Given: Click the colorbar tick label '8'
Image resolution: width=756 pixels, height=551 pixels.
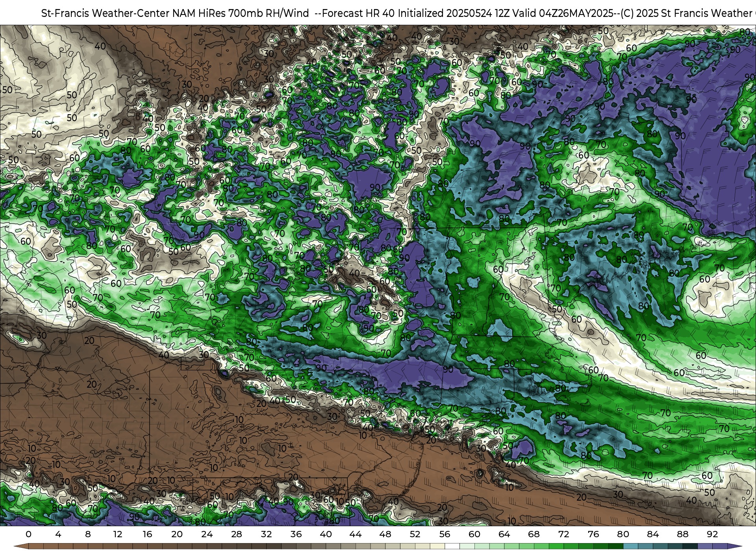Looking at the screenshot, I should [88, 534].
